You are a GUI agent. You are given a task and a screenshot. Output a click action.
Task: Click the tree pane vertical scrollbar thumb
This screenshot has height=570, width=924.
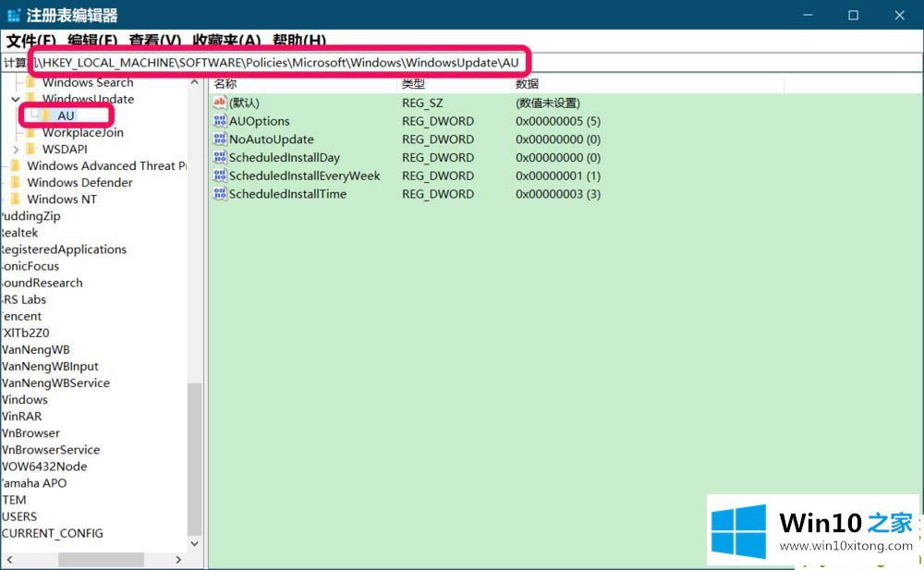coord(194,459)
